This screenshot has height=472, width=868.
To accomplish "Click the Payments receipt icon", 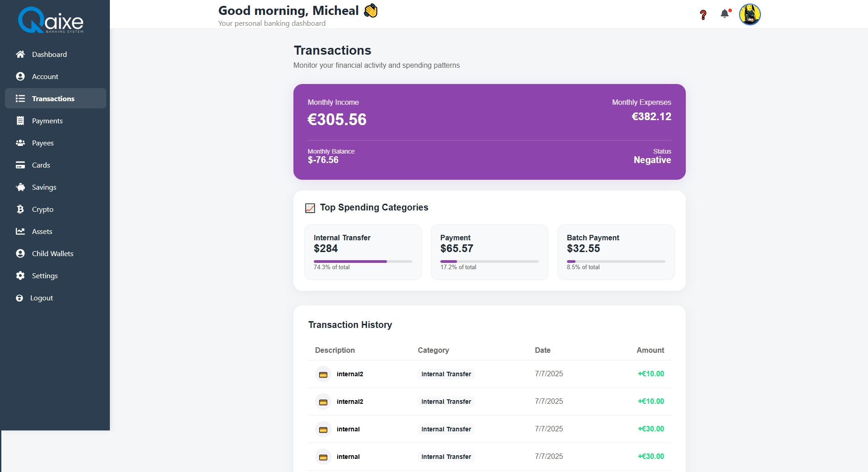I will tap(20, 121).
